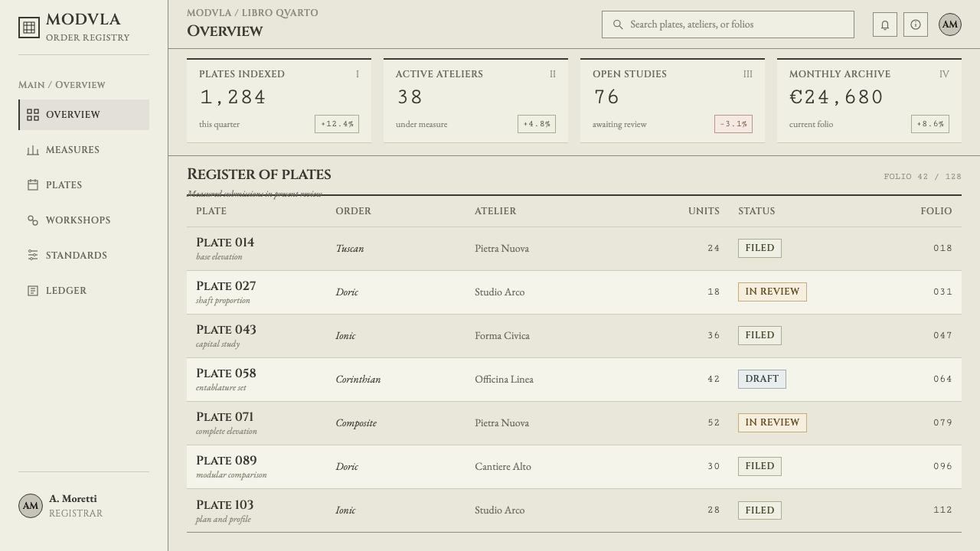Open the Plates Indexed card
980x551 pixels.
[x=279, y=100]
